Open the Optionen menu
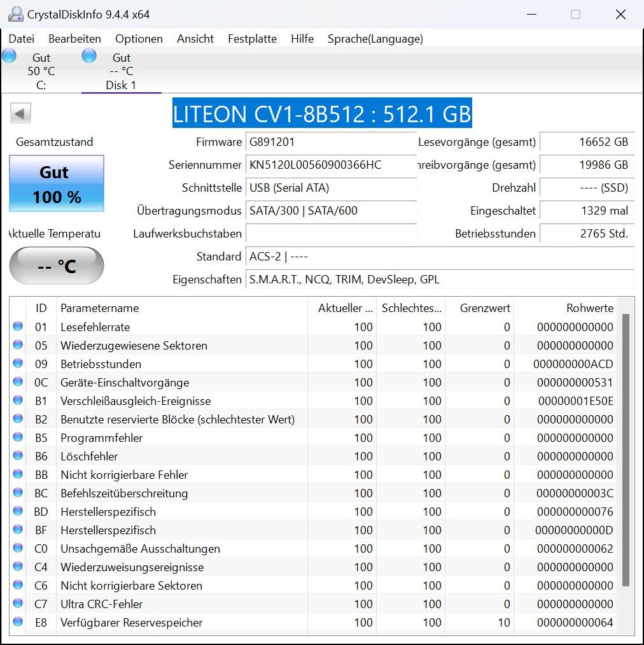 tap(139, 39)
